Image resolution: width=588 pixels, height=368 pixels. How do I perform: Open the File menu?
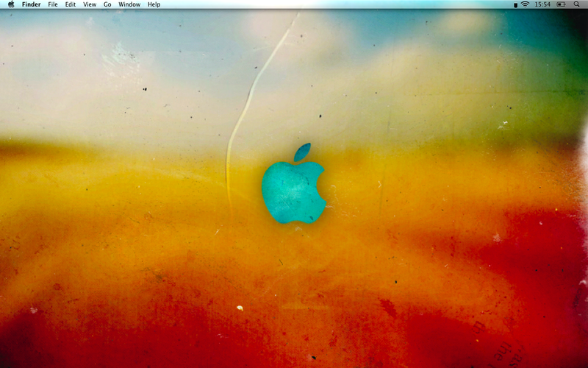53,4
